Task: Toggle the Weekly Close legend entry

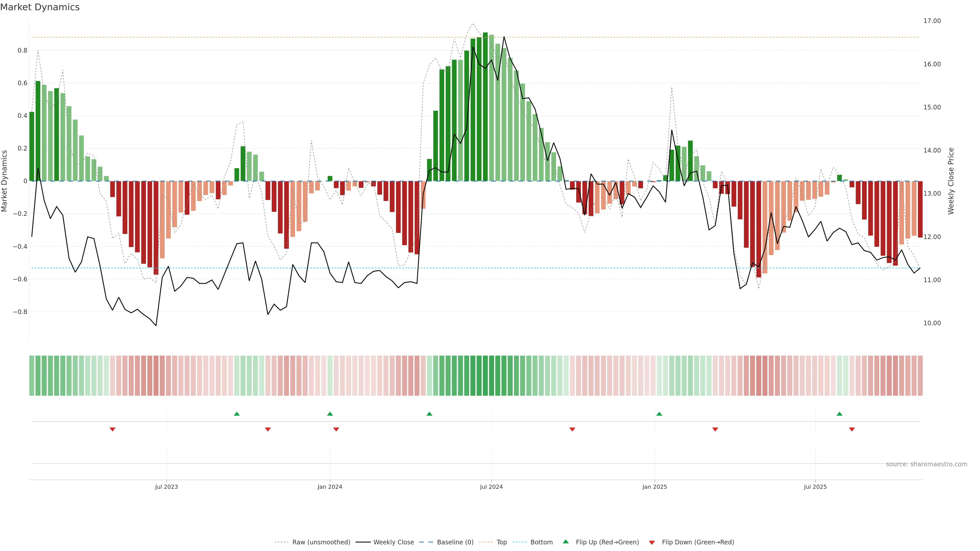Action: click(x=393, y=542)
